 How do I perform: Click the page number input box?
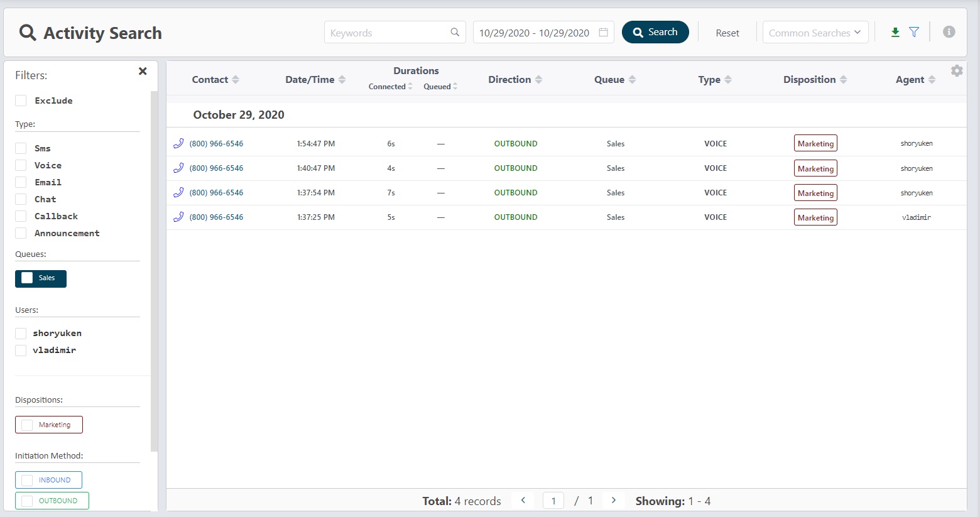(553, 501)
